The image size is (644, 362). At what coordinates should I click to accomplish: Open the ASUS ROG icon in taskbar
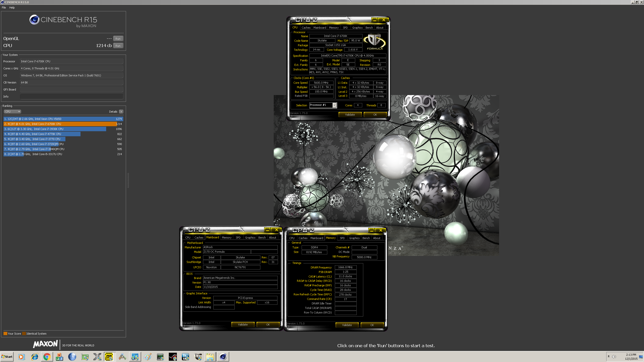tap(173, 356)
